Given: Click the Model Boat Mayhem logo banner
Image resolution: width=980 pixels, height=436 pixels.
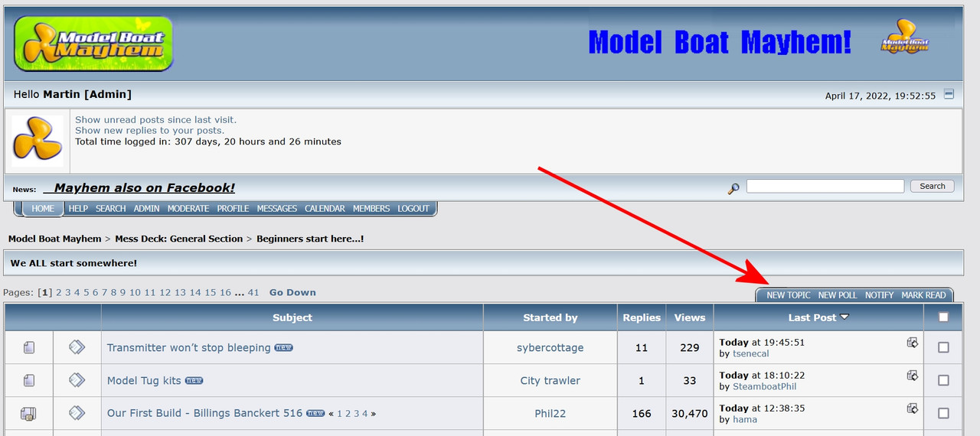Looking at the screenshot, I should pos(93,44).
